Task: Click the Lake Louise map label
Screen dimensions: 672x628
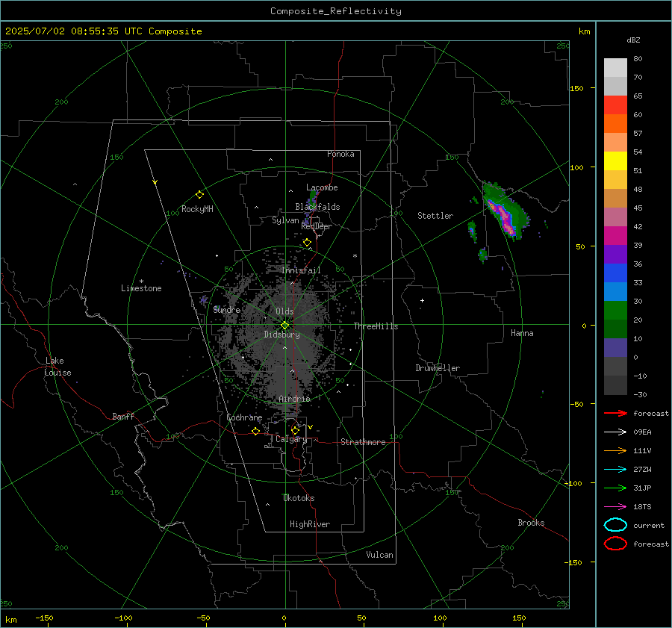Action: click(x=58, y=367)
